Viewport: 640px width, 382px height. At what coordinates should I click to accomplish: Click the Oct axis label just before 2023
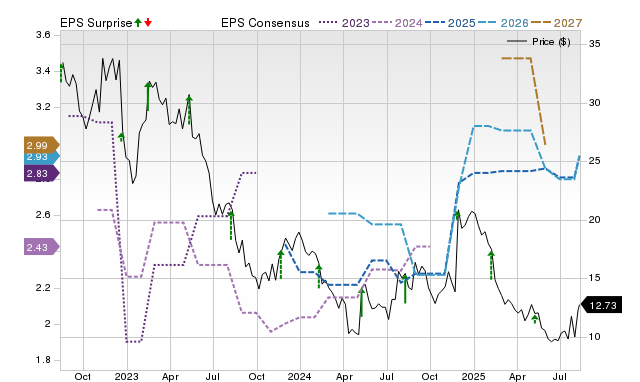tap(83, 376)
